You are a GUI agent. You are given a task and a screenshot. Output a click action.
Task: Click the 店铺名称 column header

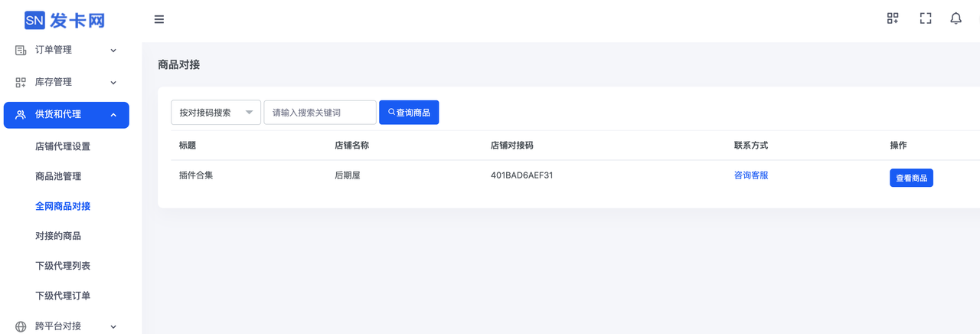[352, 146]
